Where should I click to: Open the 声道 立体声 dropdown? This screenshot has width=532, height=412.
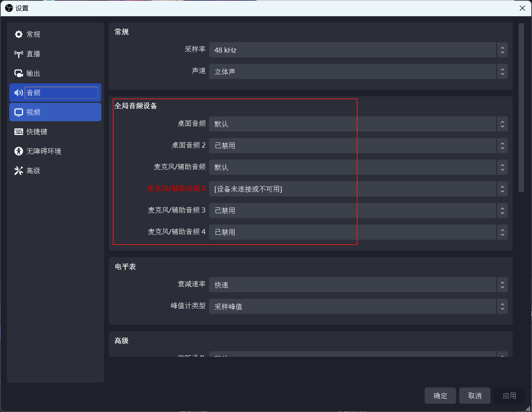click(358, 71)
